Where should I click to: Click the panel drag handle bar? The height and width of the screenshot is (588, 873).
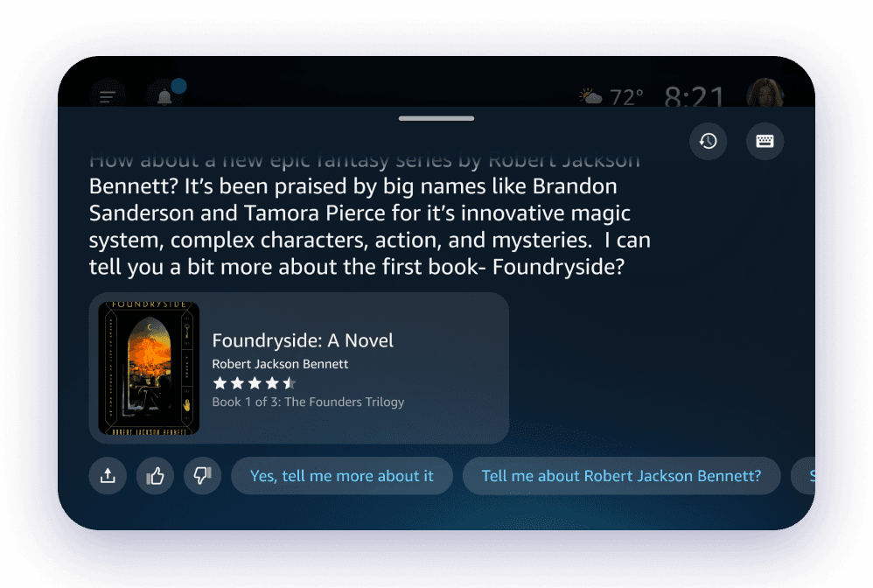coord(436,118)
